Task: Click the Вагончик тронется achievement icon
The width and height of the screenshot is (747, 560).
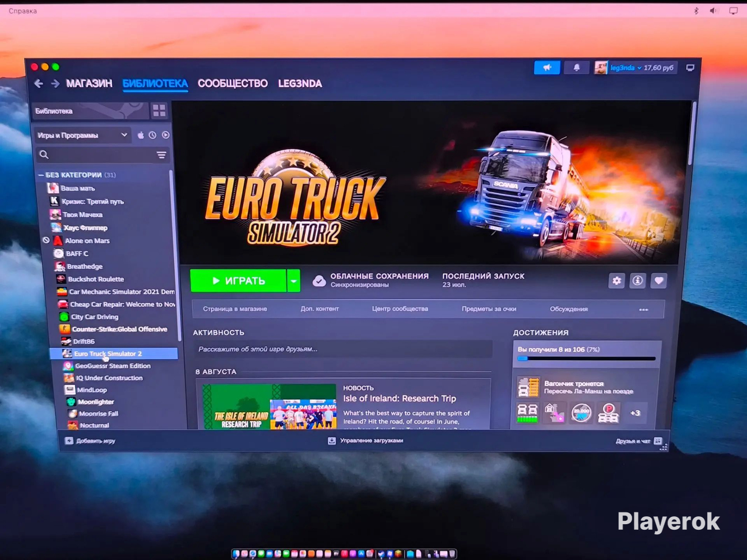Action: pyautogui.click(x=528, y=386)
